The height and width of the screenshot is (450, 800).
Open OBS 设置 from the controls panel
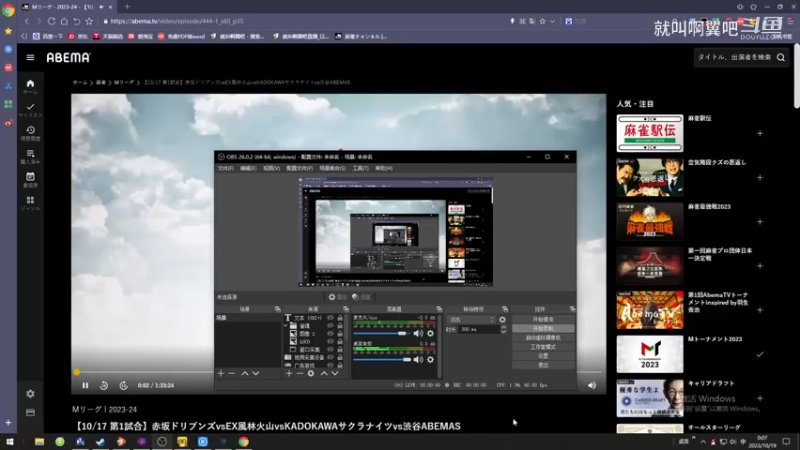543,356
